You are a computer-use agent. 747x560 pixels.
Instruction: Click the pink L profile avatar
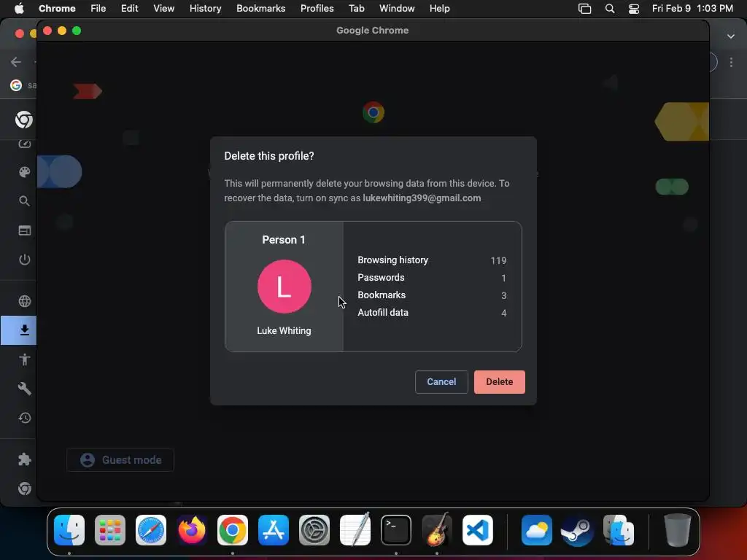[x=285, y=287]
